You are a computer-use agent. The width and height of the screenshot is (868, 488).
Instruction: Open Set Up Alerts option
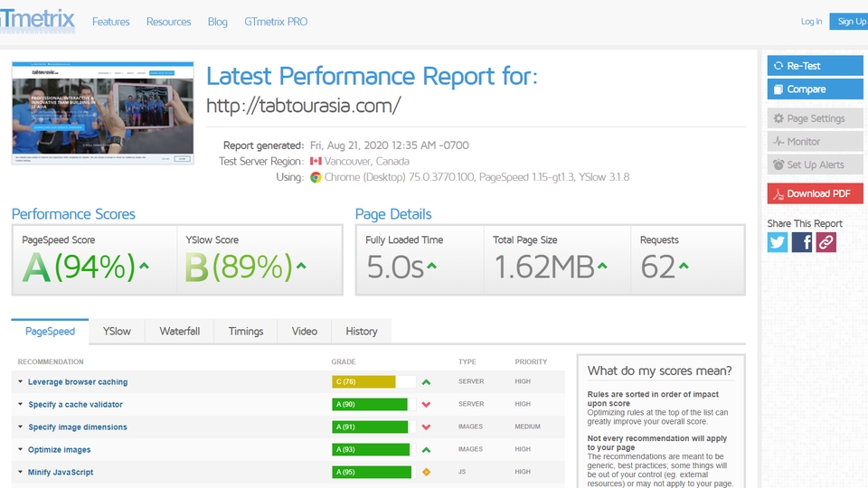(x=814, y=165)
